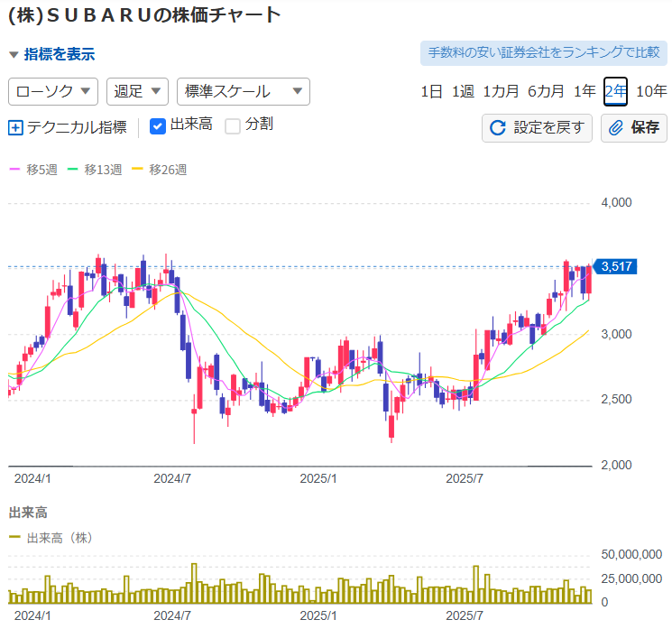Click the tallest volume bar near 2024/7
Image resolution: width=672 pixels, height=629 pixels.
tap(194, 583)
